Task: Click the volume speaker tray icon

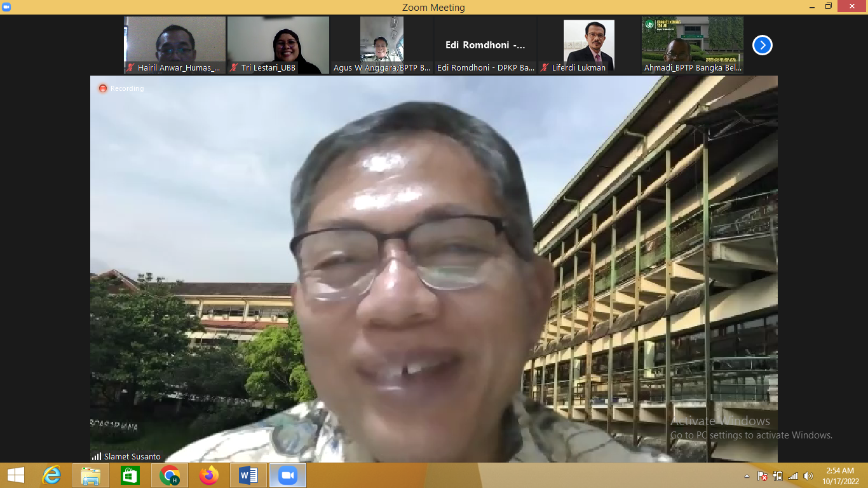Action: 808,475
